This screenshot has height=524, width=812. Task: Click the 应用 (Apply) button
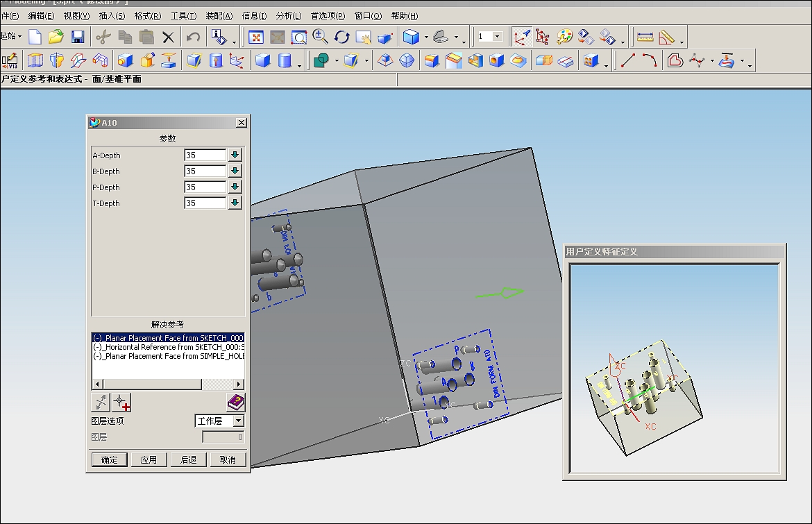[149, 459]
